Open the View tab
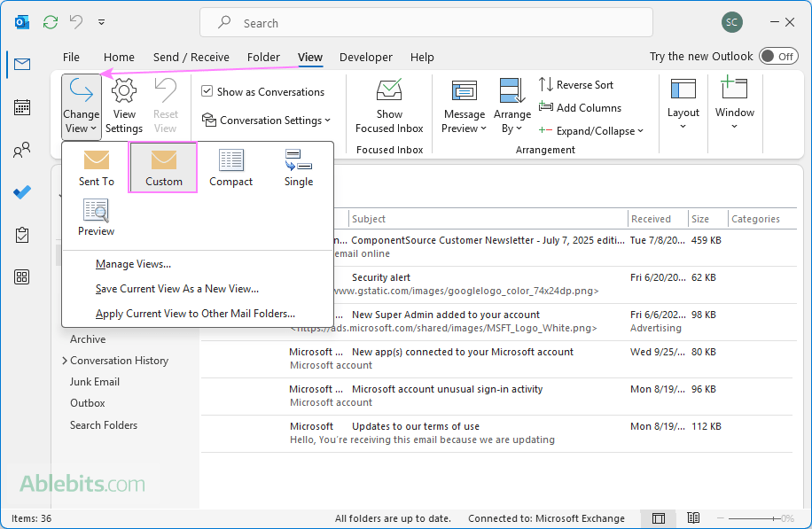This screenshot has height=529, width=812. click(309, 57)
